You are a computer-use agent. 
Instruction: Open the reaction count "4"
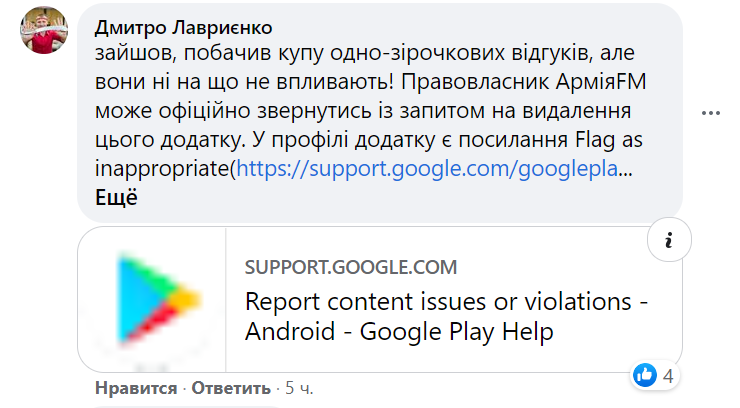tap(668, 376)
